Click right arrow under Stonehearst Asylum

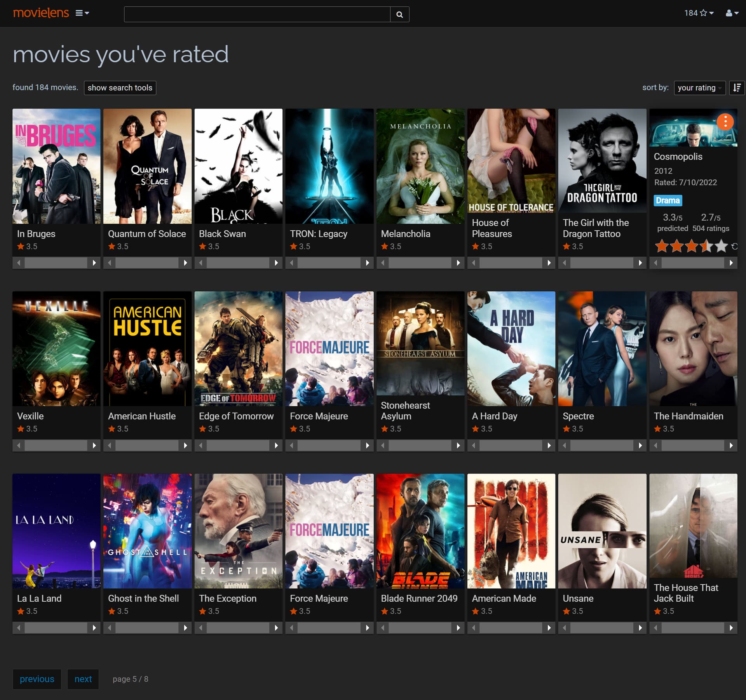pos(458,446)
